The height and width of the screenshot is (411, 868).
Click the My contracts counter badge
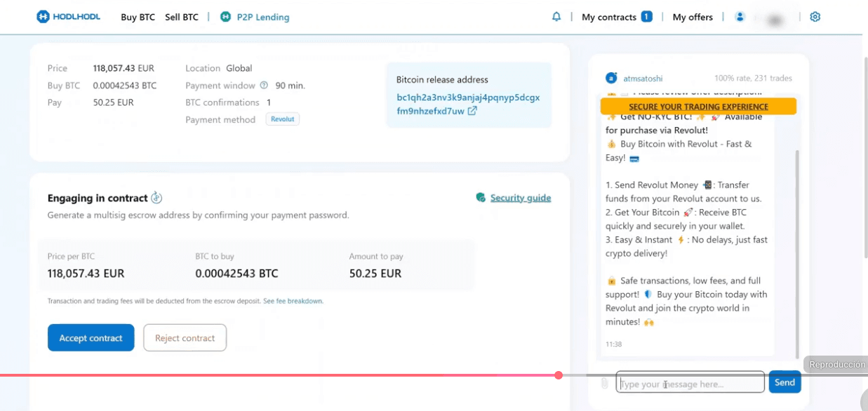tap(646, 17)
